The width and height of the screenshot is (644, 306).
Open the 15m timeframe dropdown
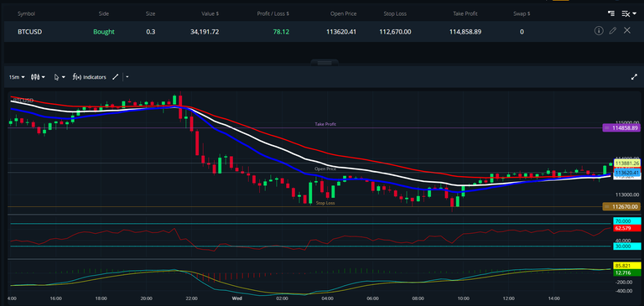[x=17, y=77]
